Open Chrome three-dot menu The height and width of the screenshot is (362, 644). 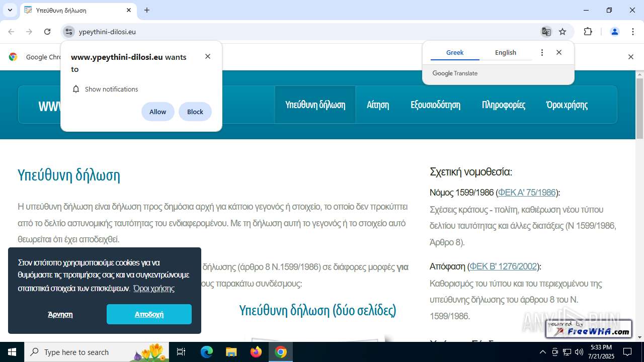point(633,32)
